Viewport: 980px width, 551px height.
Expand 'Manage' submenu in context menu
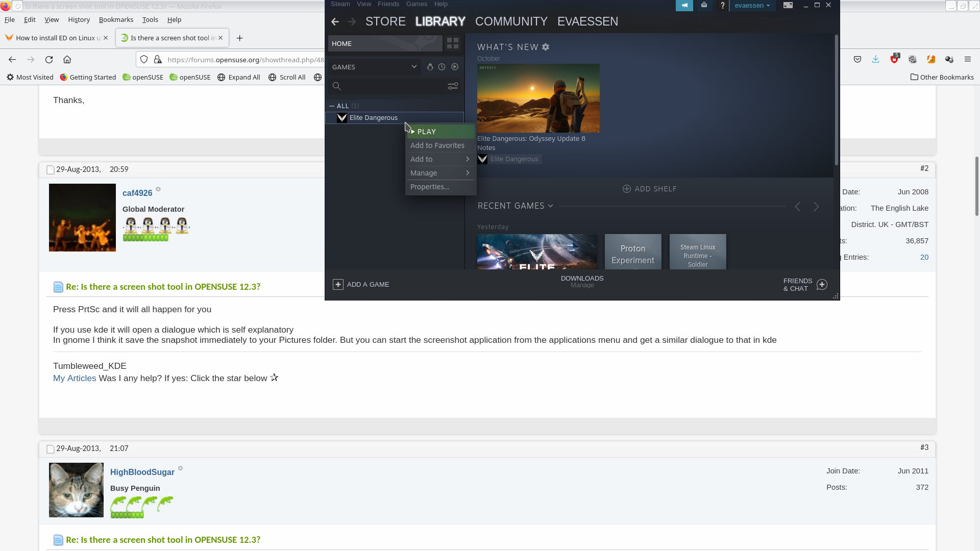pyautogui.click(x=440, y=173)
